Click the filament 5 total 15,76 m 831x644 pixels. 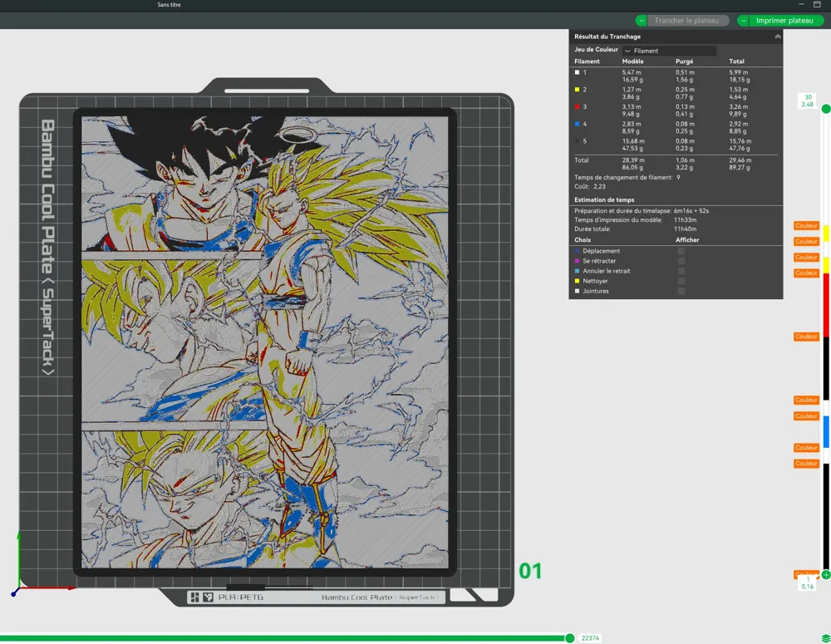[740, 141]
